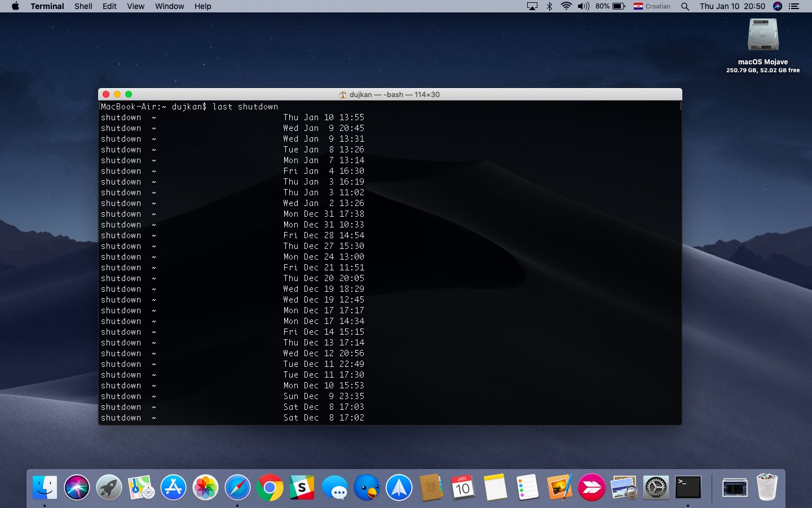Open Contacts address book in Dock
Screen dimensions: 812x508
431,487
